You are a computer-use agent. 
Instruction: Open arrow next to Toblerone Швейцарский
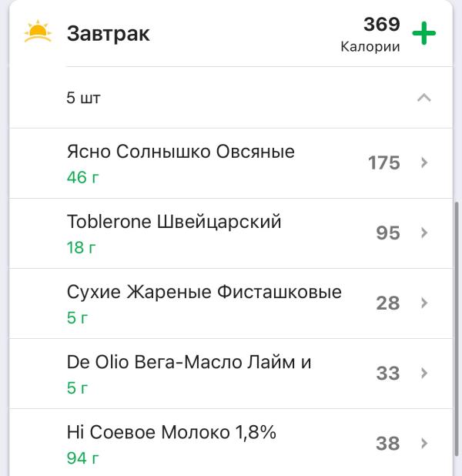pyautogui.click(x=424, y=233)
